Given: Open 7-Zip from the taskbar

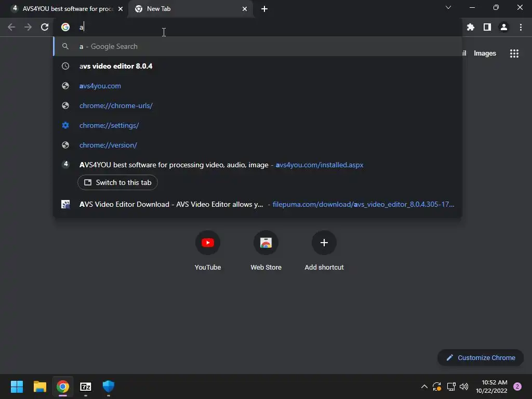Looking at the screenshot, I should click(x=86, y=387).
